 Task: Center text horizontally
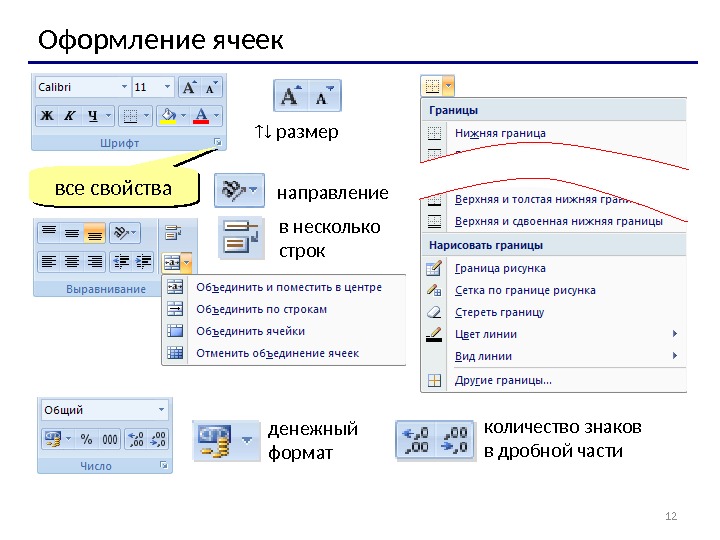pos(71,262)
